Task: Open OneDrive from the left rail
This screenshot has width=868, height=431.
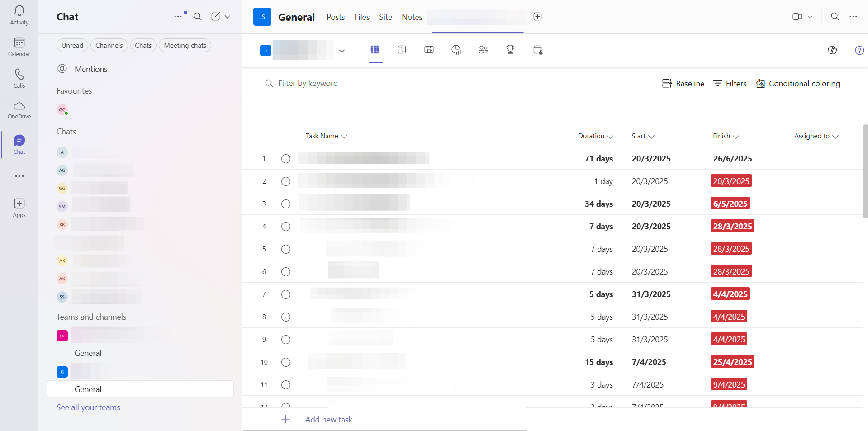Action: [19, 110]
